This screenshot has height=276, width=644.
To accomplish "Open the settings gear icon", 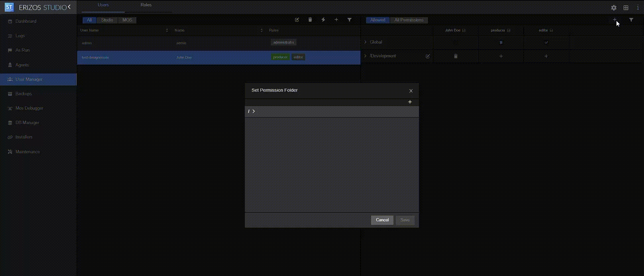I will [613, 8].
